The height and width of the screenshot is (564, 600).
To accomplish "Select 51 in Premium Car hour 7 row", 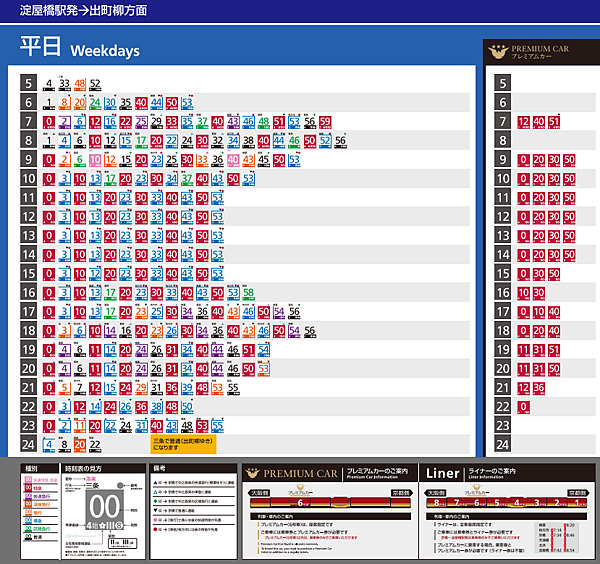I will point(554,122).
